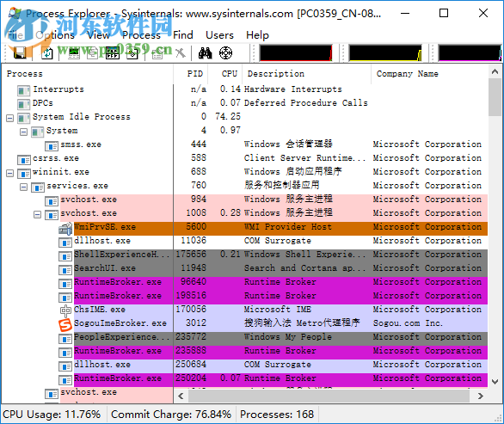Image resolution: width=504 pixels, height=424 pixels.
Task: Click the DLL/Handles view toolbar icon
Action: (132, 53)
